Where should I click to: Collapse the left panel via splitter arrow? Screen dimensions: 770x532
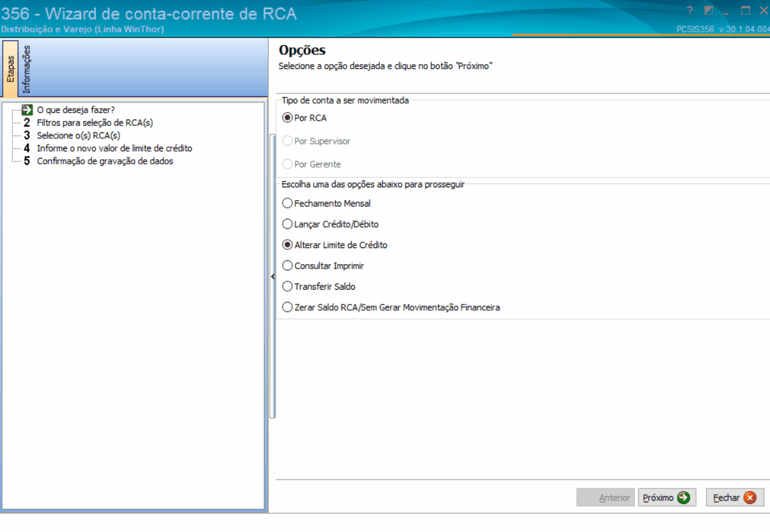273,276
